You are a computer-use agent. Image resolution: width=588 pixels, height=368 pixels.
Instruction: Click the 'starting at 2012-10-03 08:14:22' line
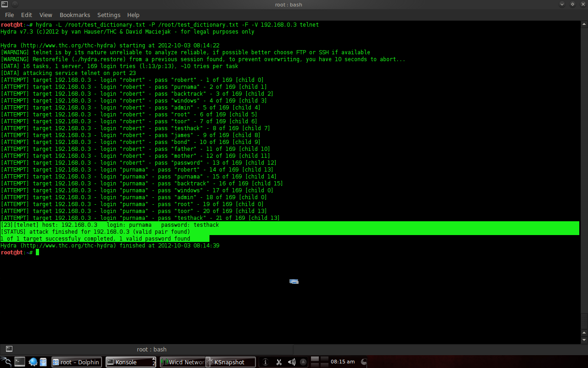[110, 46]
